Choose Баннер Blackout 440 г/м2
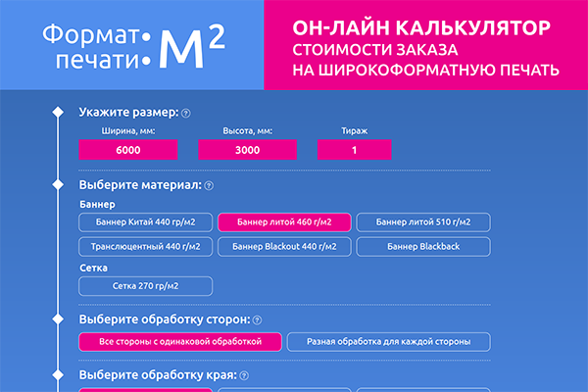 pyautogui.click(x=282, y=247)
